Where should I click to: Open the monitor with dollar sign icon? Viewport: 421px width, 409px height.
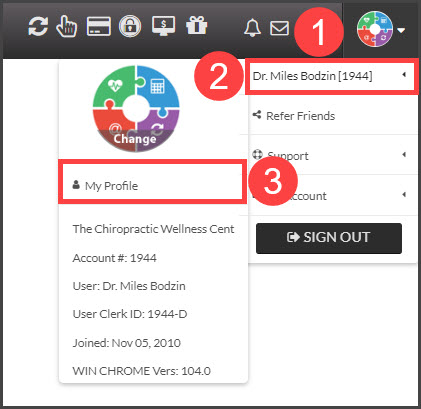pyautogui.click(x=163, y=26)
